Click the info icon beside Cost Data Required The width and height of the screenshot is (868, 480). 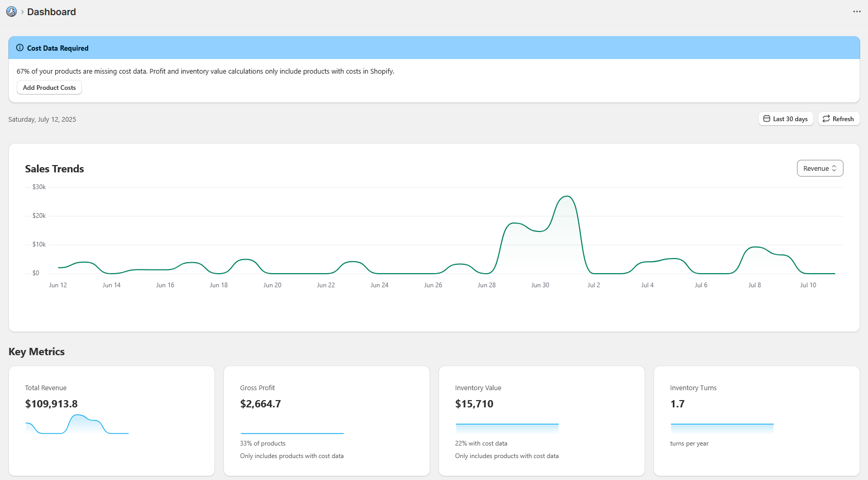point(20,48)
